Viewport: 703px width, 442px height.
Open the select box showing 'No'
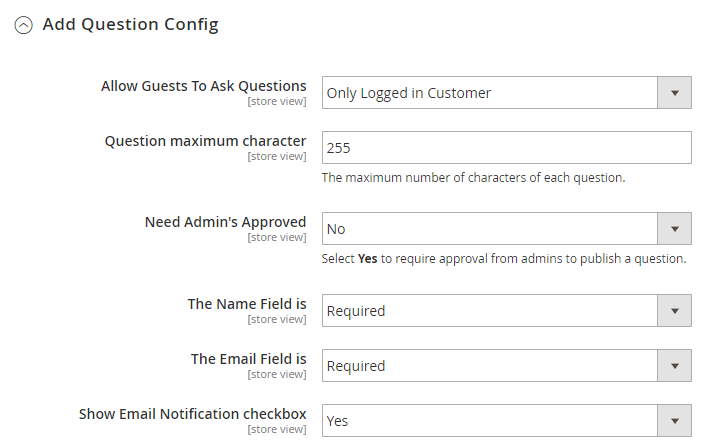click(x=490, y=229)
